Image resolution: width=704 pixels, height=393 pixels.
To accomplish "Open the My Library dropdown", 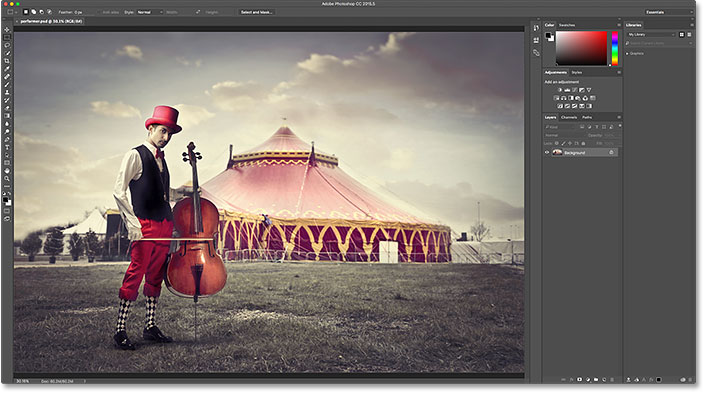I will [x=651, y=35].
